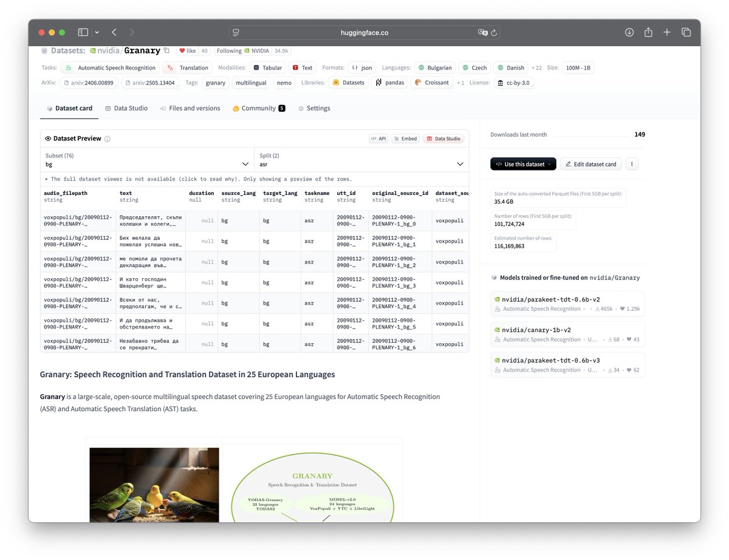Like the Granary dataset with heart button

(x=187, y=51)
